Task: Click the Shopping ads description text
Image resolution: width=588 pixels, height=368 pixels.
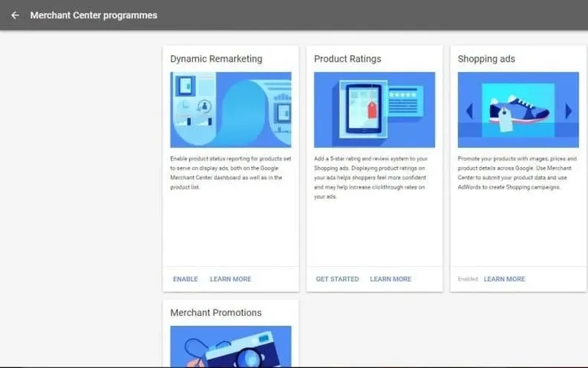Action: click(x=517, y=172)
